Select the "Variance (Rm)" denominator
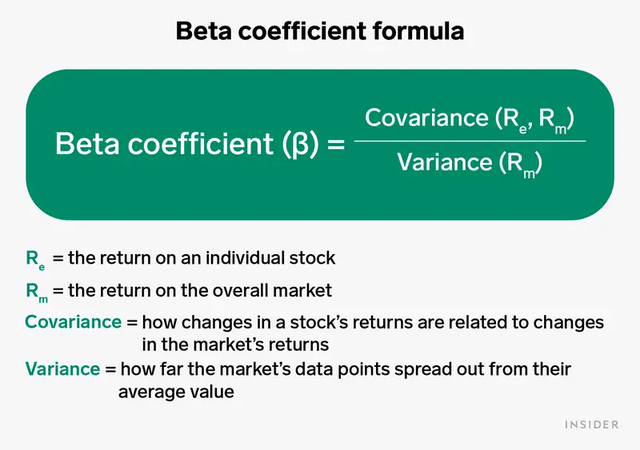640x450 pixels. tap(470, 163)
